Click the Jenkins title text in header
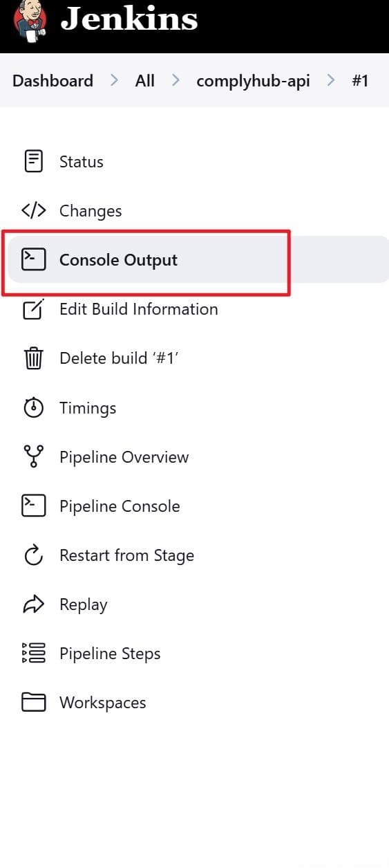 point(129,19)
